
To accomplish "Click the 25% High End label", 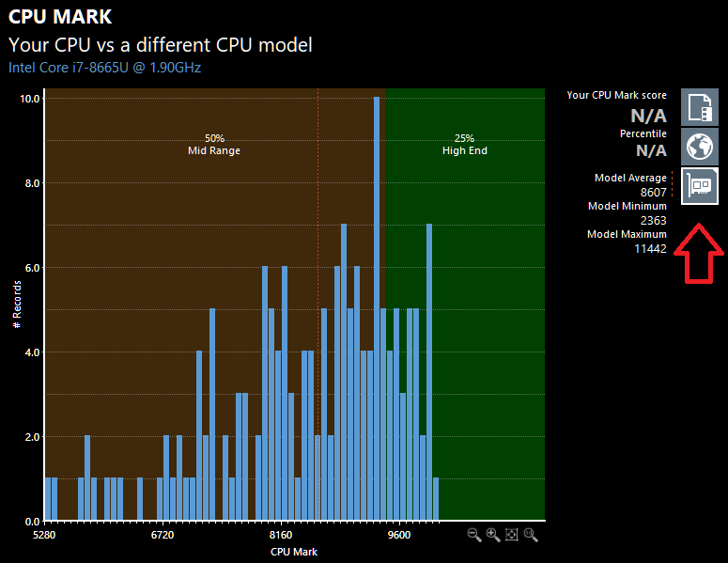I will [x=465, y=145].
